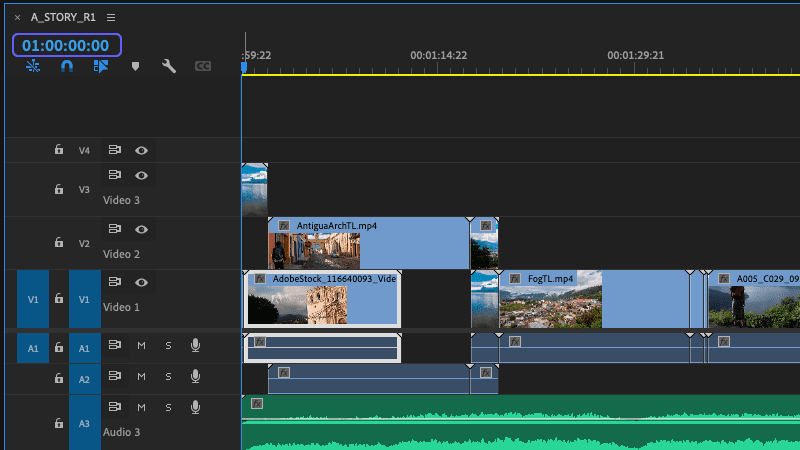Toggle closed captions track CC icon

tap(203, 66)
